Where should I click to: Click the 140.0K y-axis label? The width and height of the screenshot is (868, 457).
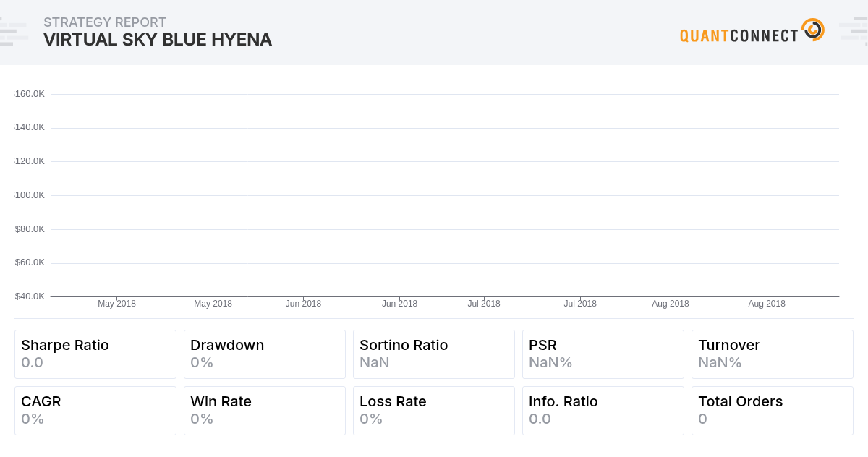tap(30, 127)
